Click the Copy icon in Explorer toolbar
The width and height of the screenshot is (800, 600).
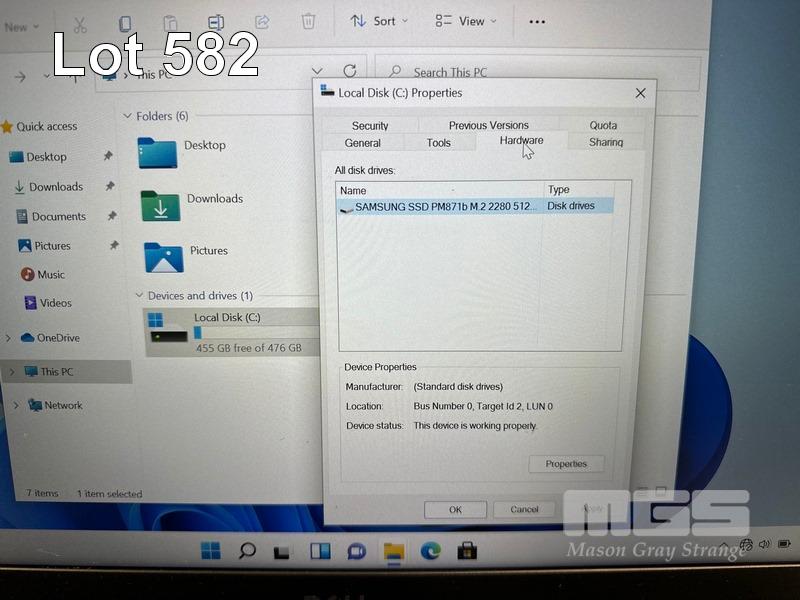coord(125,22)
